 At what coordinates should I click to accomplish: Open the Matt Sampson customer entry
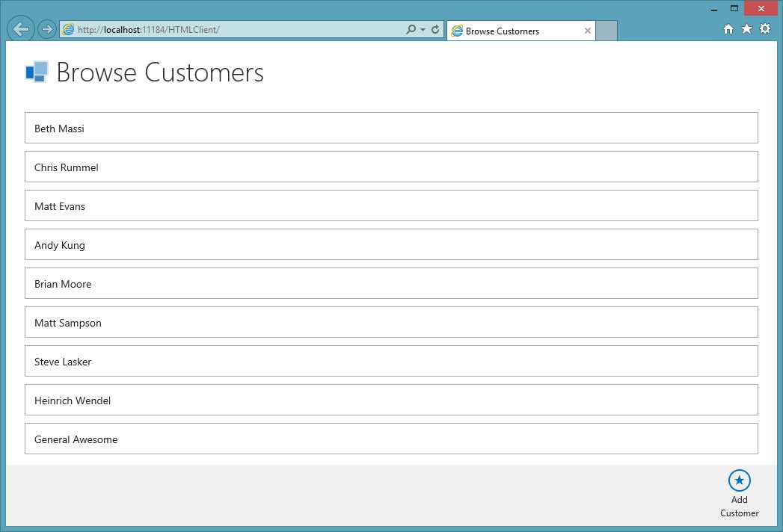(392, 322)
